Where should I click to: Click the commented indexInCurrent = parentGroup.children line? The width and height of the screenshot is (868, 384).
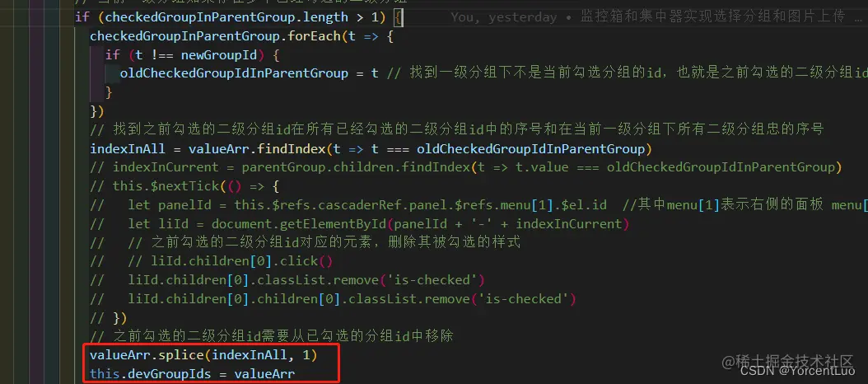coord(465,167)
